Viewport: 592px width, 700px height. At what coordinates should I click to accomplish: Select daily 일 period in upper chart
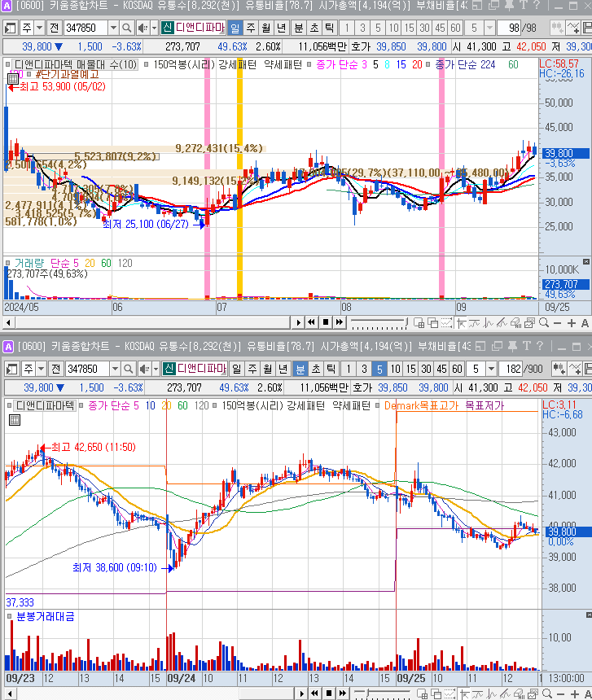[x=235, y=28]
